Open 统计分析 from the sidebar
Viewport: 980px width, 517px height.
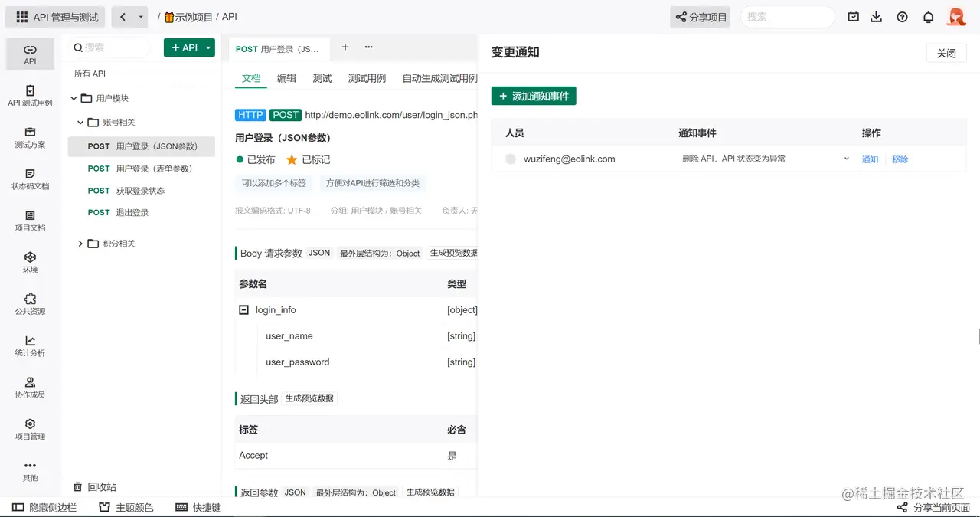click(x=30, y=347)
